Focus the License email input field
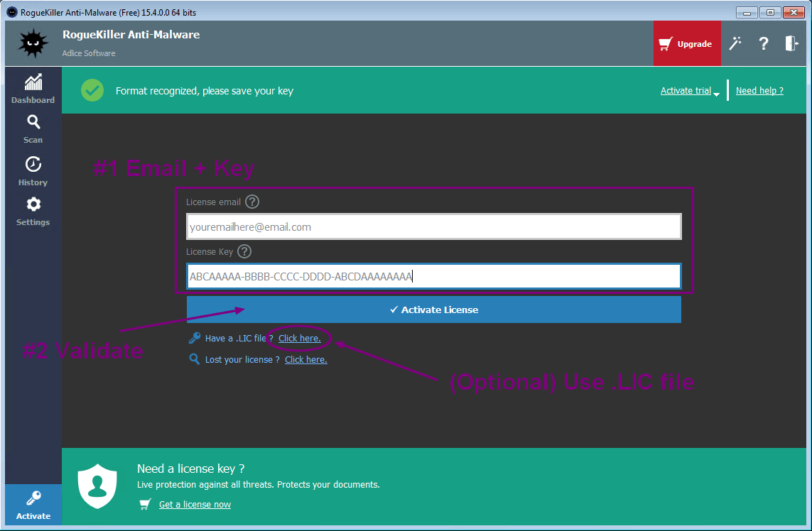 (433, 227)
